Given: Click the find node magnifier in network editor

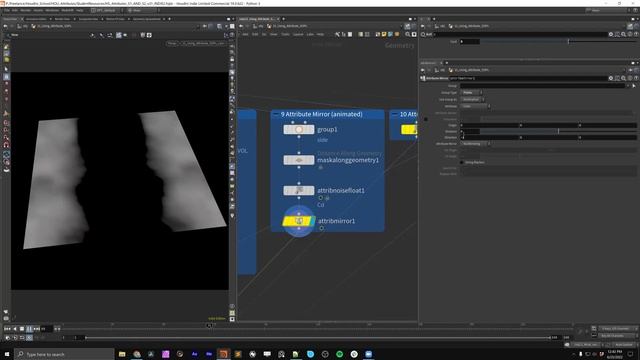Looking at the screenshot, I should click(x=407, y=34).
